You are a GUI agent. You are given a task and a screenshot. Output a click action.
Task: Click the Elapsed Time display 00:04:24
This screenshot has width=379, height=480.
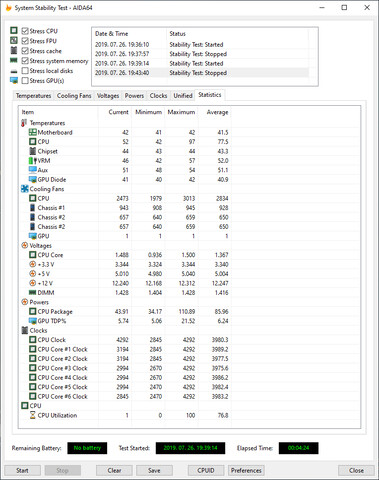[298, 448]
